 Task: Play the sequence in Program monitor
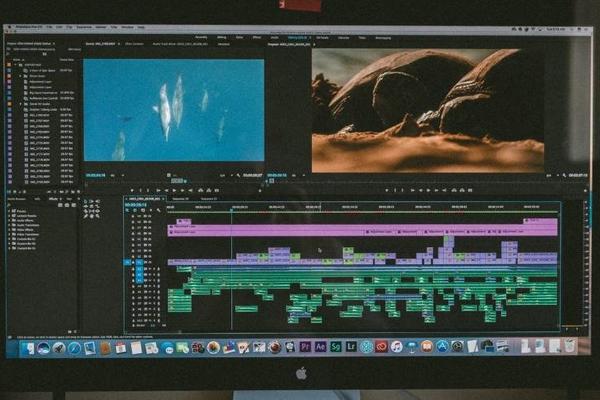pyautogui.click(x=428, y=190)
